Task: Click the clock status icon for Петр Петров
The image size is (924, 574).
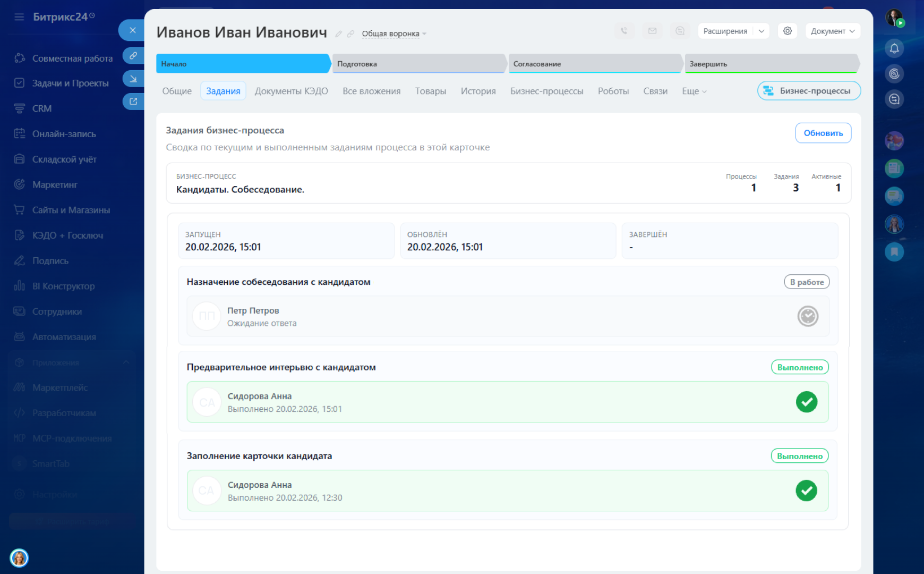Action: (x=808, y=316)
